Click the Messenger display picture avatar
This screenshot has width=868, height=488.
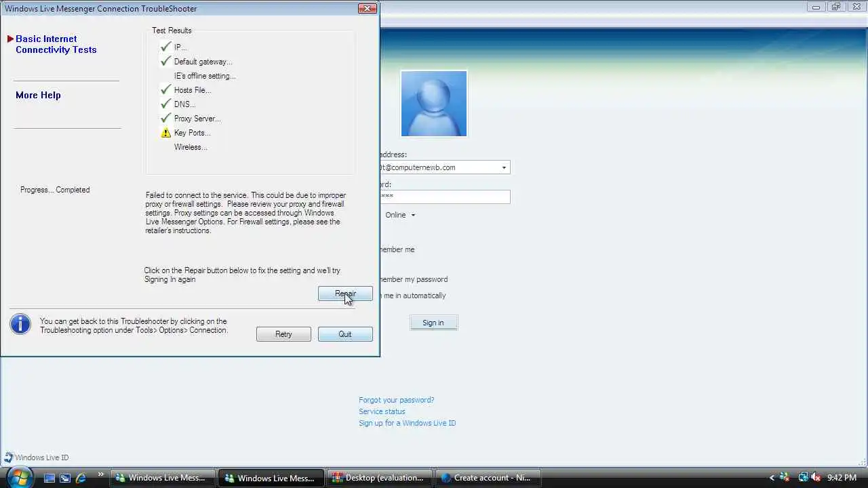(434, 104)
